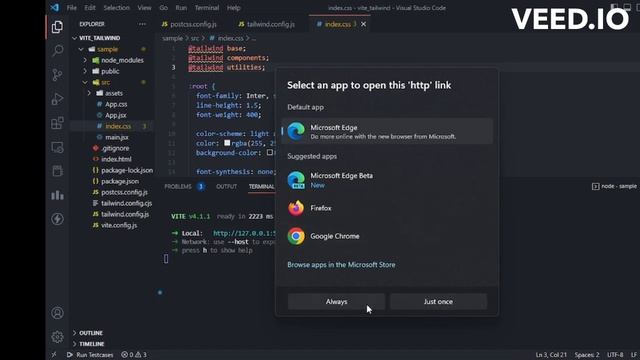Expand the public folder
Viewport: 640px width, 360px height.
click(x=85, y=71)
